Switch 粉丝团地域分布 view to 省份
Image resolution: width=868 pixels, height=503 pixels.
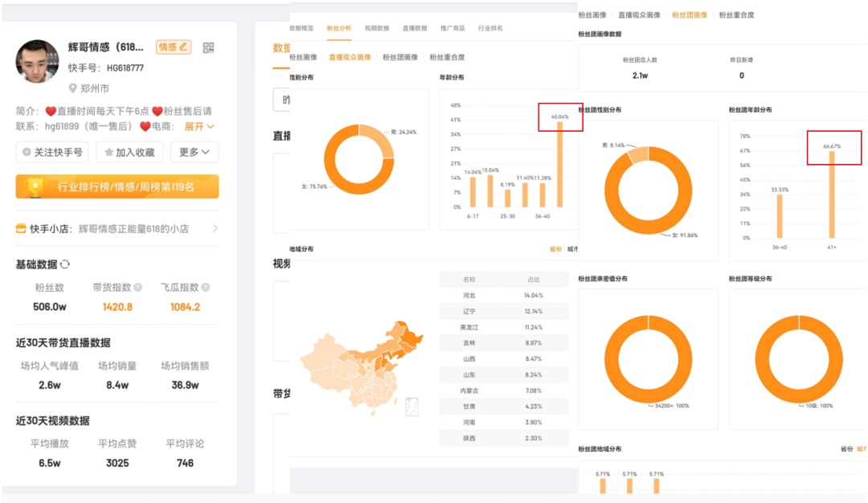click(846, 449)
